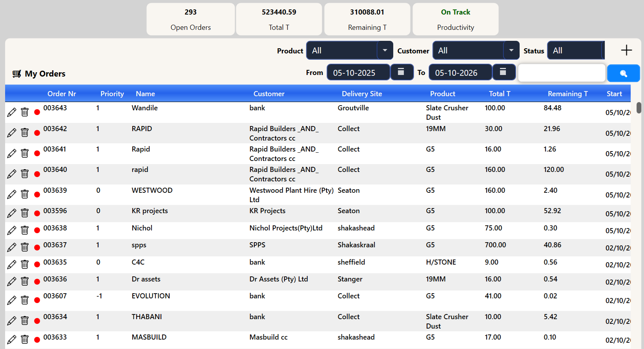
Task: Delete the Dr assets order 003636
Action: [x=25, y=281]
